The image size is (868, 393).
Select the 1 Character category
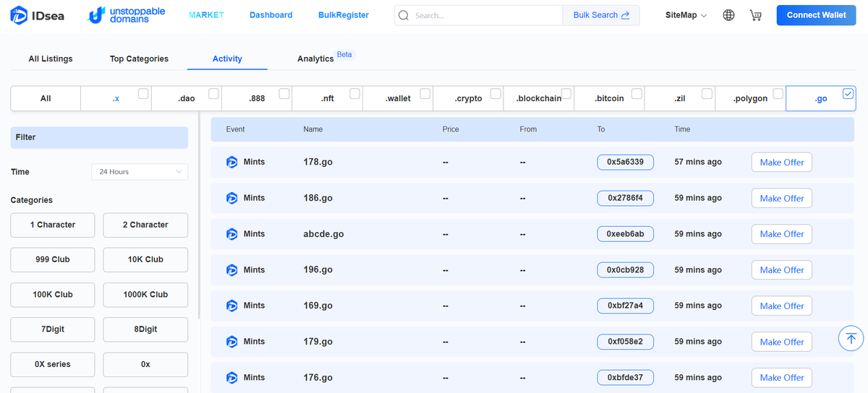tap(53, 225)
